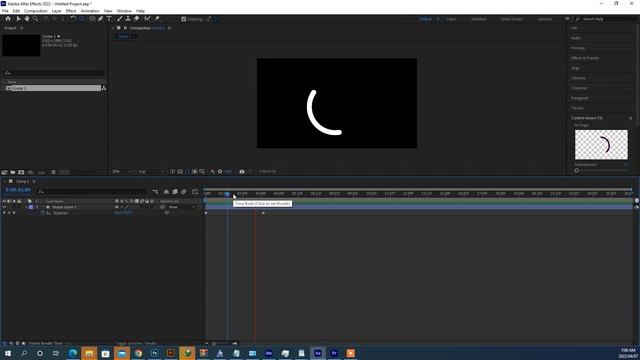Open the Edit menu
The image size is (640, 360).
click(x=16, y=11)
